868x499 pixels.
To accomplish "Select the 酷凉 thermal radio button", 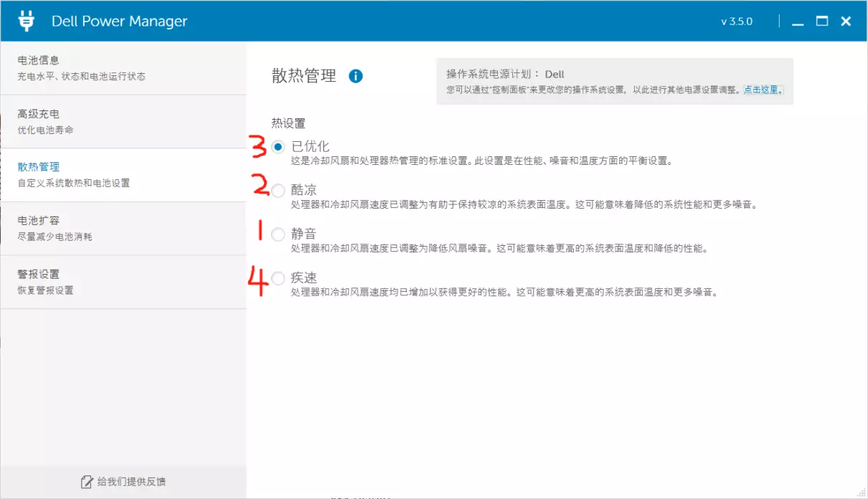I will point(278,191).
